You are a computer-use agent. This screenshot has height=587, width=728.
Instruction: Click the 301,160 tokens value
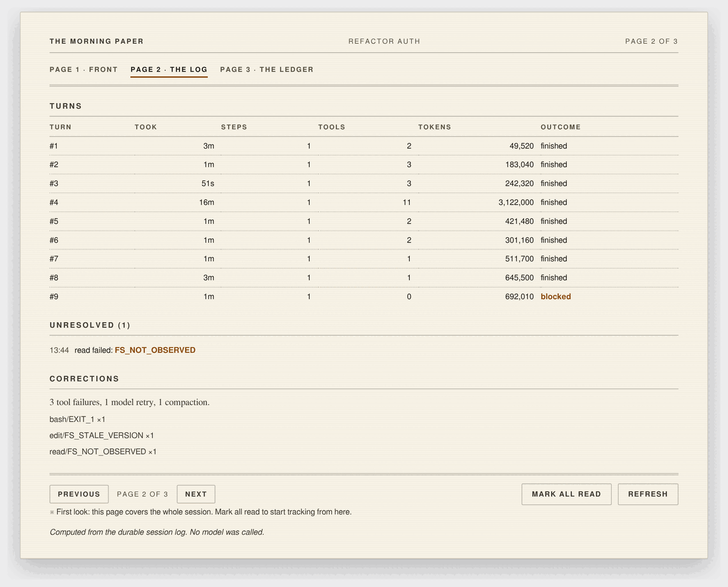coord(519,240)
